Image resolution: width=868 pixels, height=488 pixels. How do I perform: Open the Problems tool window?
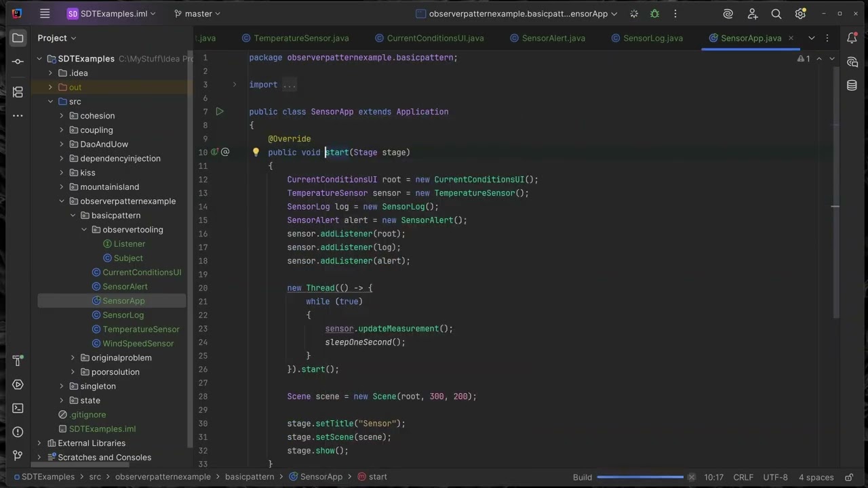point(18,432)
